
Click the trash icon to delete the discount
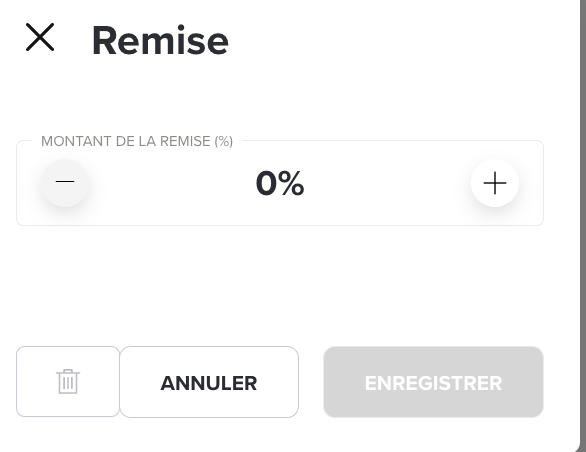68,381
